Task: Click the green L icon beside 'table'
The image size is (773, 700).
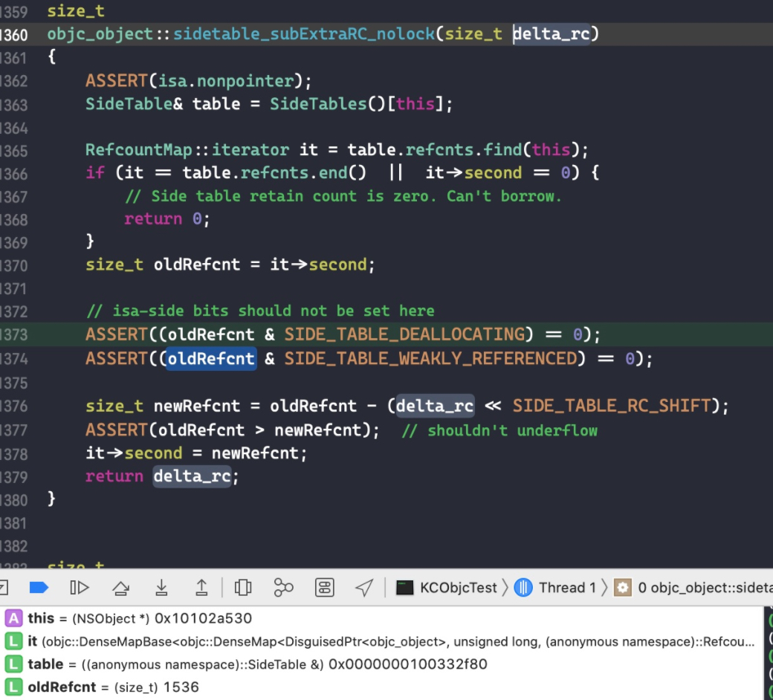Action: click(14, 664)
